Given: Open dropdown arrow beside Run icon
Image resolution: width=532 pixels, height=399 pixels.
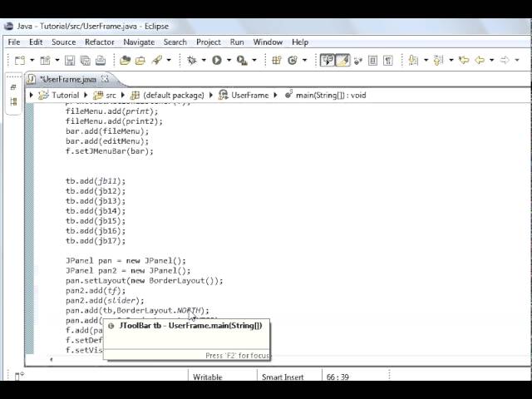Looking at the screenshot, I should pos(229,61).
